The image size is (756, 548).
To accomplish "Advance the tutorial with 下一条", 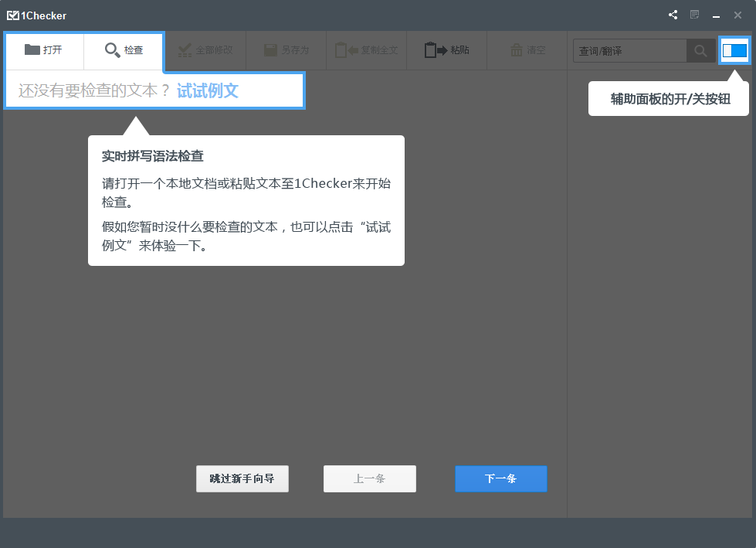I will point(500,478).
